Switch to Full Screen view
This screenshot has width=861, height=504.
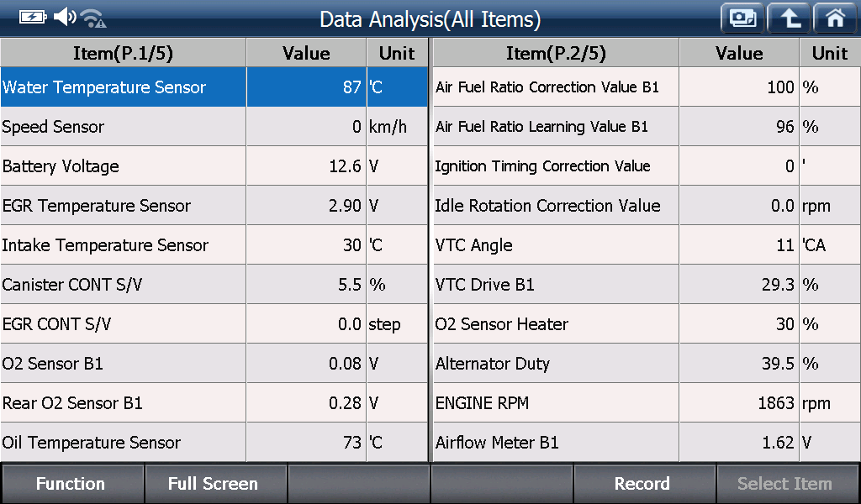(x=214, y=484)
